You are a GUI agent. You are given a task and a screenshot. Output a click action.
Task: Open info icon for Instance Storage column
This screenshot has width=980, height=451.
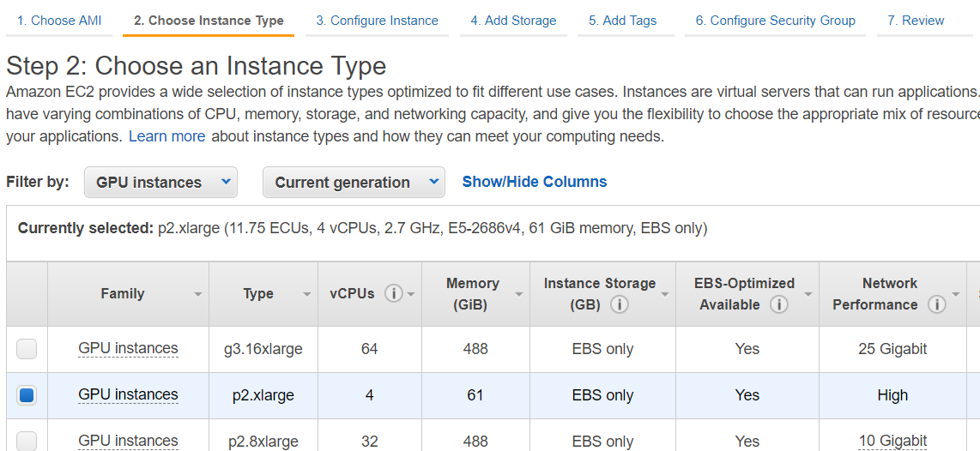click(x=620, y=305)
